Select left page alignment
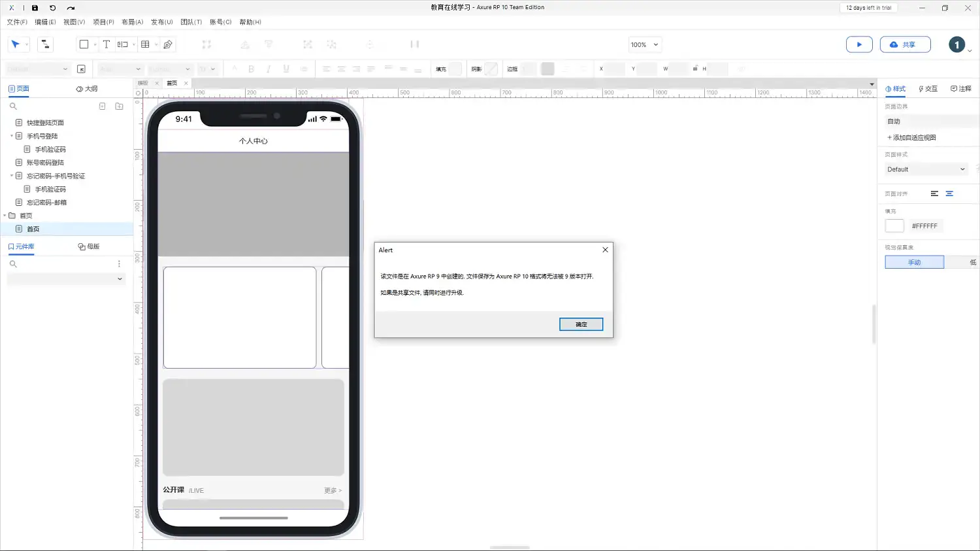Screen dimensions: 980x551 click(x=934, y=193)
